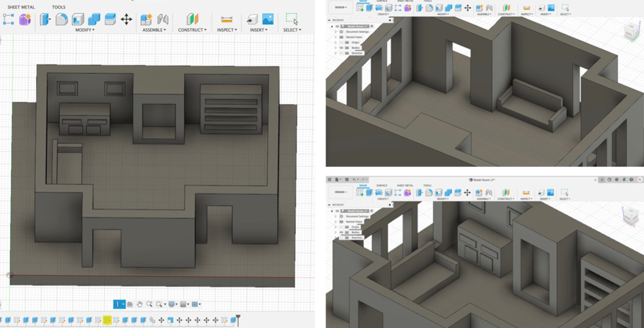Click the Fillet icon in left panel toolbar
The image size is (644, 328).
pos(61,19)
